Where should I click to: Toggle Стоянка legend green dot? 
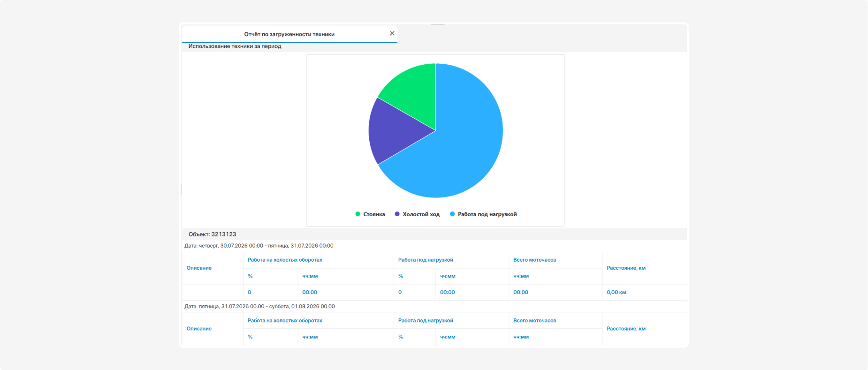click(358, 214)
